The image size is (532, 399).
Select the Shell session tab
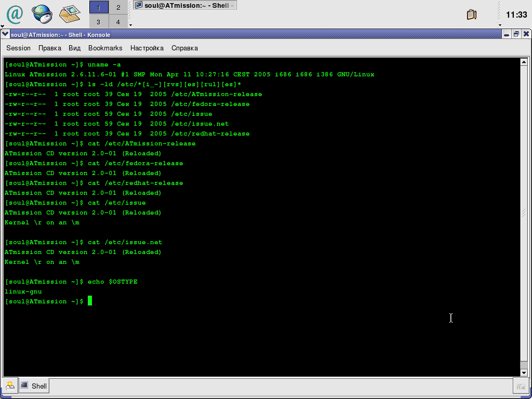34,386
